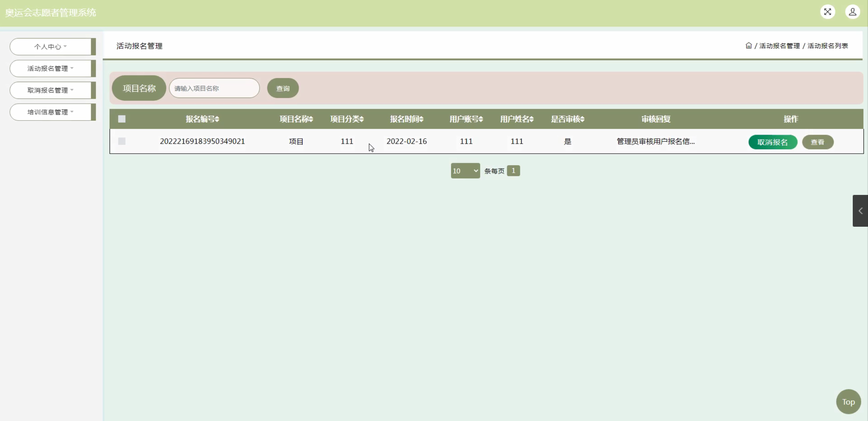
Task: Open the rows-per-page dropdown
Action: [x=465, y=171]
